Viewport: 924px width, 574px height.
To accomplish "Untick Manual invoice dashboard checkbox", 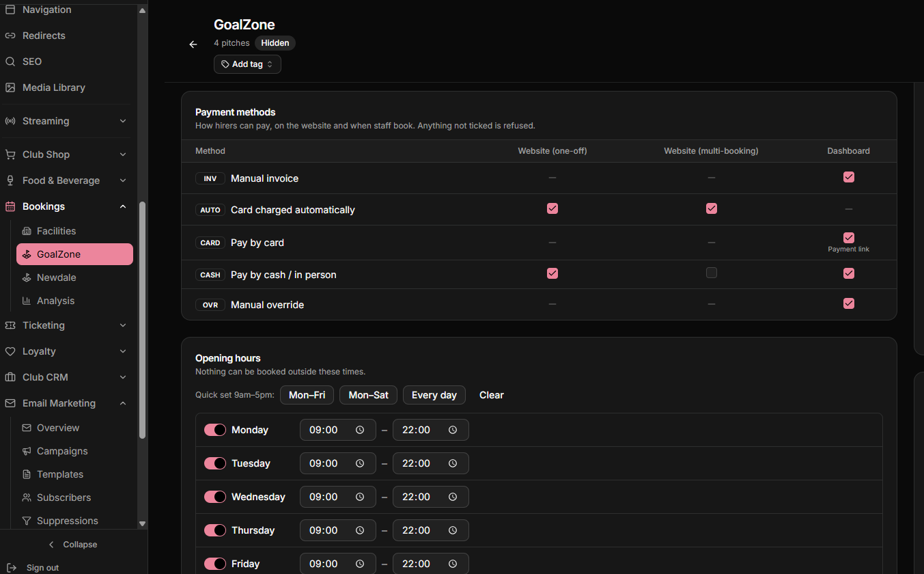I will point(849,177).
